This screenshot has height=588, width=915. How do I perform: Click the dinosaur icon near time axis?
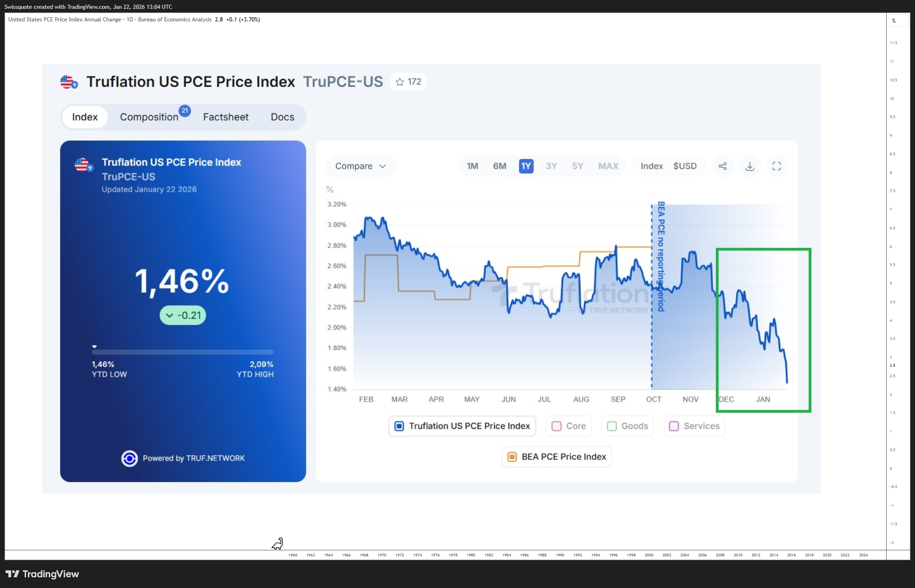coord(278,543)
